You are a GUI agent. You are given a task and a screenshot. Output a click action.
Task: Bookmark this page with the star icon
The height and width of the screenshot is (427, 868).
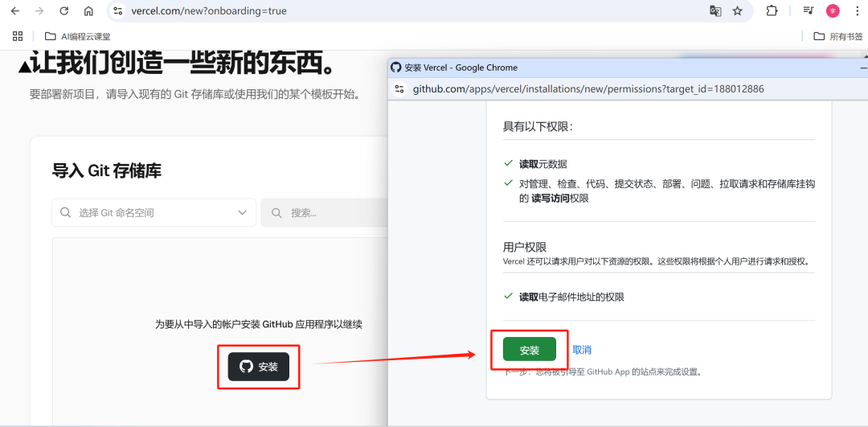tap(737, 11)
